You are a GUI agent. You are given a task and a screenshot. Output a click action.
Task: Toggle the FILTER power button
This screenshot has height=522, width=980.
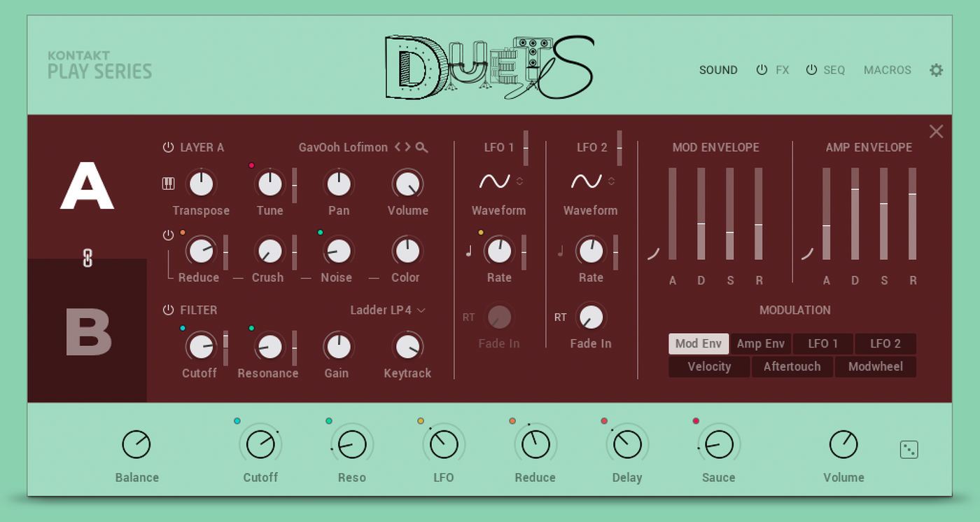pyautogui.click(x=168, y=310)
